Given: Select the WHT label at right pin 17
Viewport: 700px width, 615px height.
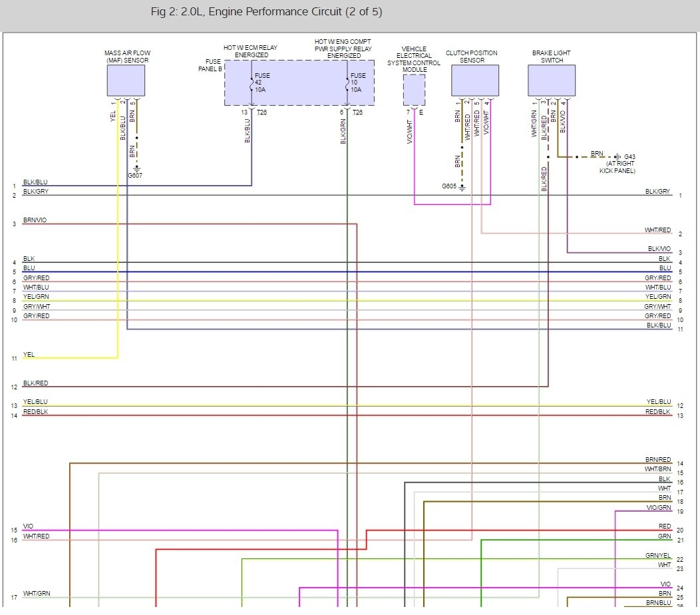Looking at the screenshot, I should (x=664, y=488).
